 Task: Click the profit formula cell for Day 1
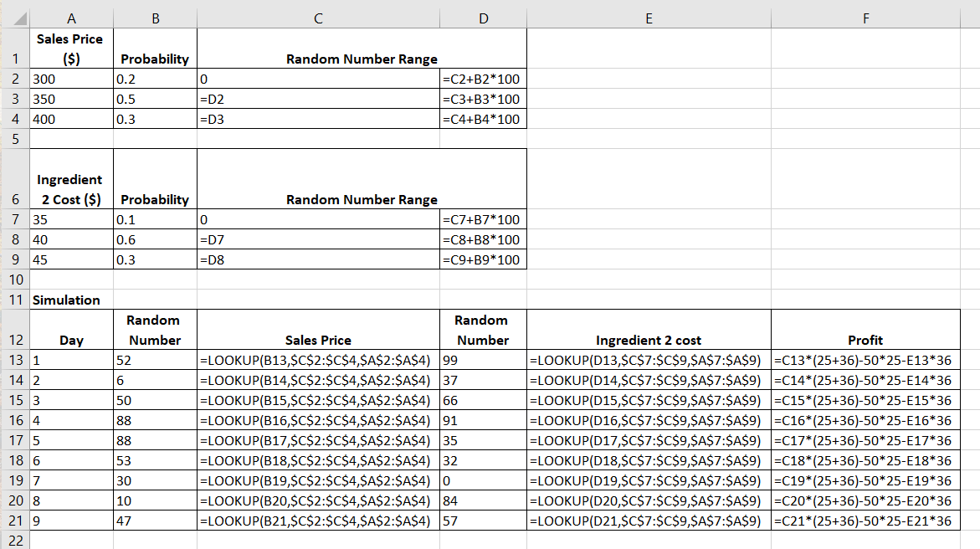pos(865,360)
